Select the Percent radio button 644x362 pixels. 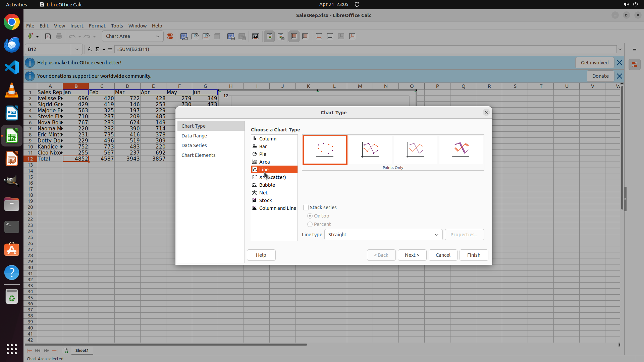[310, 224]
